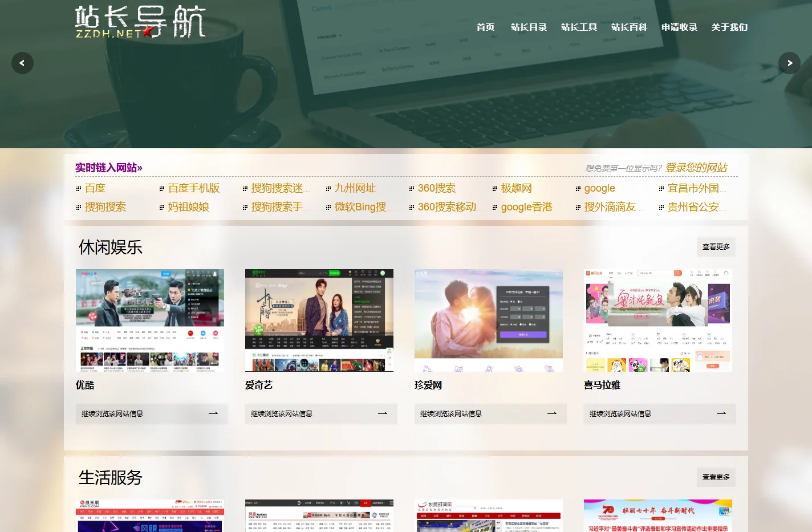Open the 站长百科 menu item
This screenshot has height=532, width=812.
pos(630,27)
